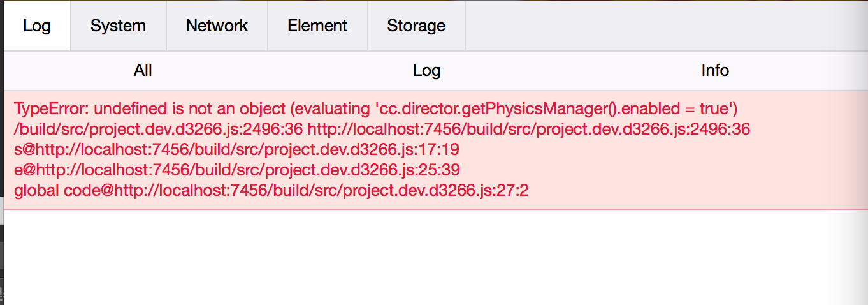Viewport: 868px width, 305px height.
Task: Select the Log level filter
Action: (426, 71)
